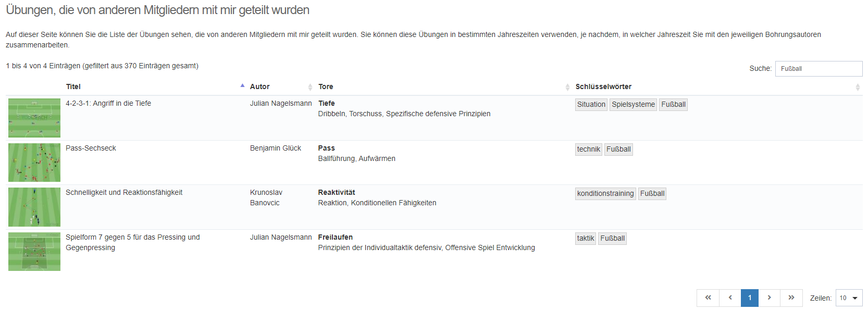The height and width of the screenshot is (310, 868).
Task: Go to next page arrow
Action: (x=769, y=298)
